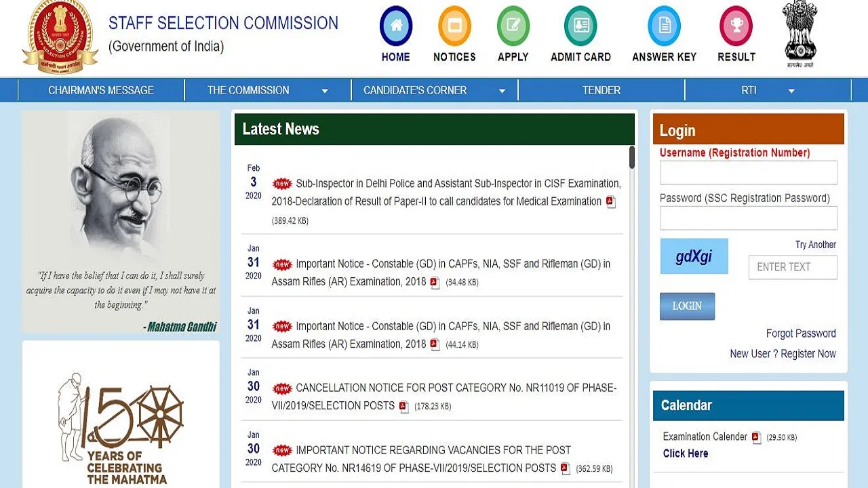Open IMPORTANT NOTICE REGARDING VACANCIES NR14619 link

421,459
